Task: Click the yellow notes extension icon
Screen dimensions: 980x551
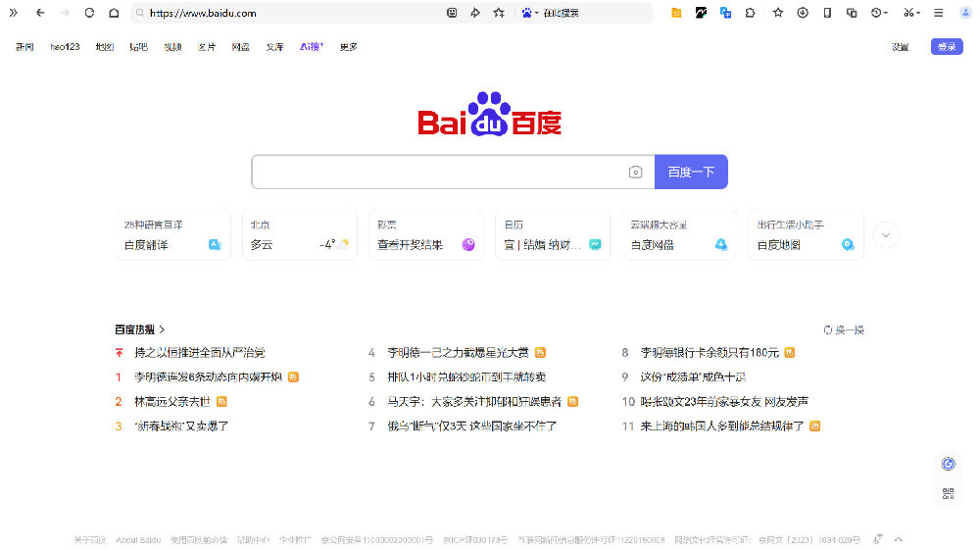Action: pyautogui.click(x=676, y=13)
